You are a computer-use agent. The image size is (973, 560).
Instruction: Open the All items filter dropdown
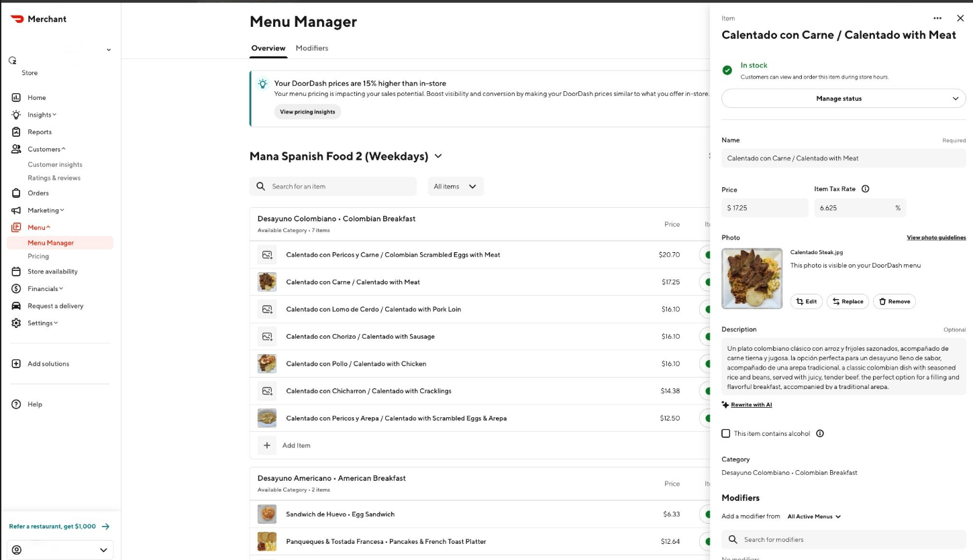(456, 186)
